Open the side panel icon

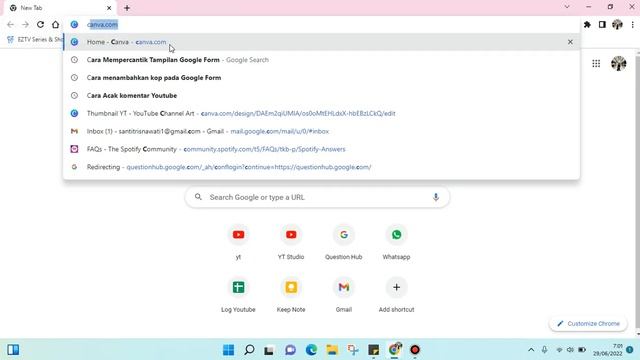[x=602, y=24]
